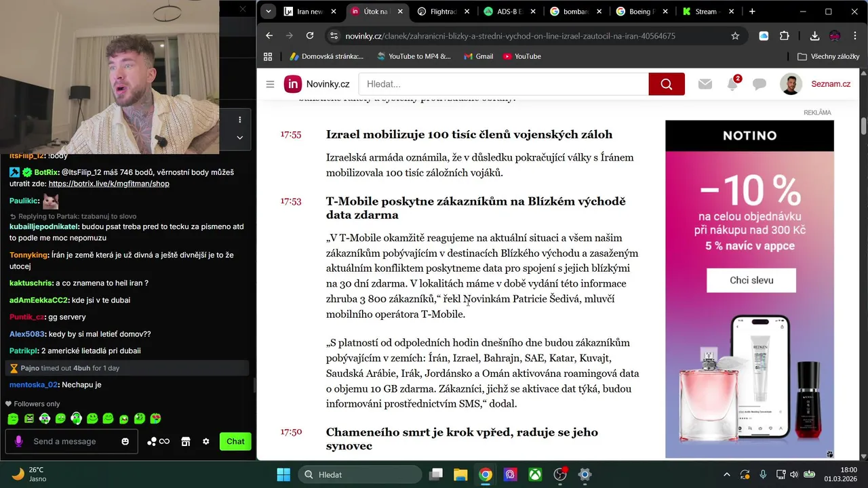Open the Seznam mail envelope icon
Image resolution: width=868 pixels, height=488 pixels.
[x=705, y=84]
